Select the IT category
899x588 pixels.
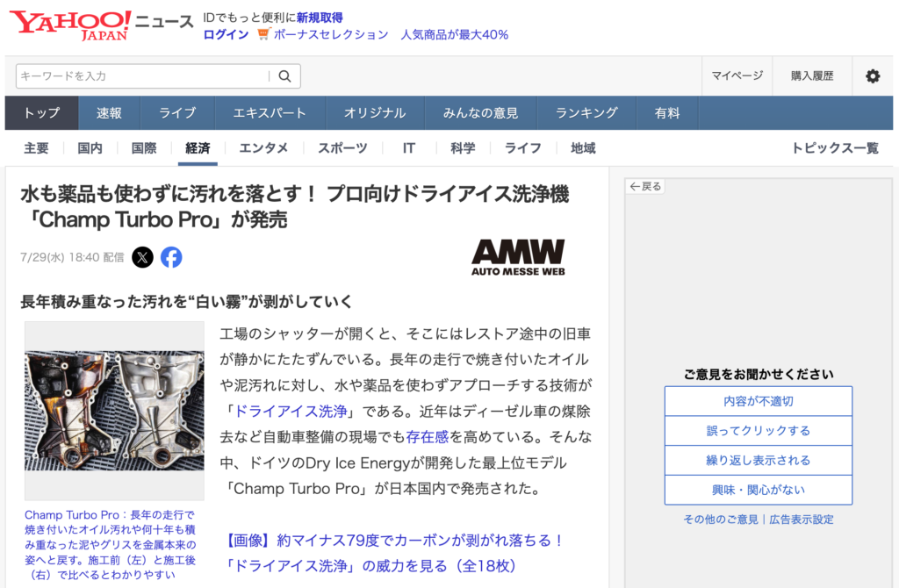pos(409,148)
